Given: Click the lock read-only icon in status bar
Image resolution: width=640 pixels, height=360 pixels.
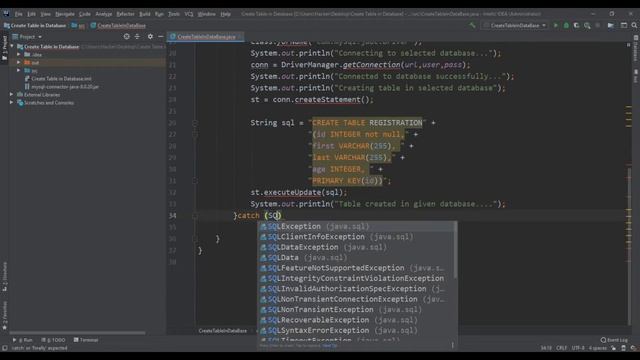Looking at the screenshot, I should [613, 348].
